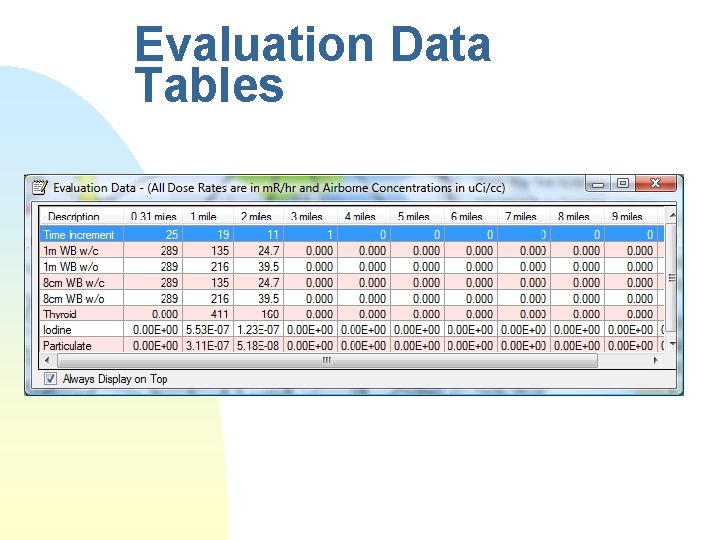The image size is (720, 540).
Task: Toggle the Always Display on Top checkbox
Action: (50, 379)
